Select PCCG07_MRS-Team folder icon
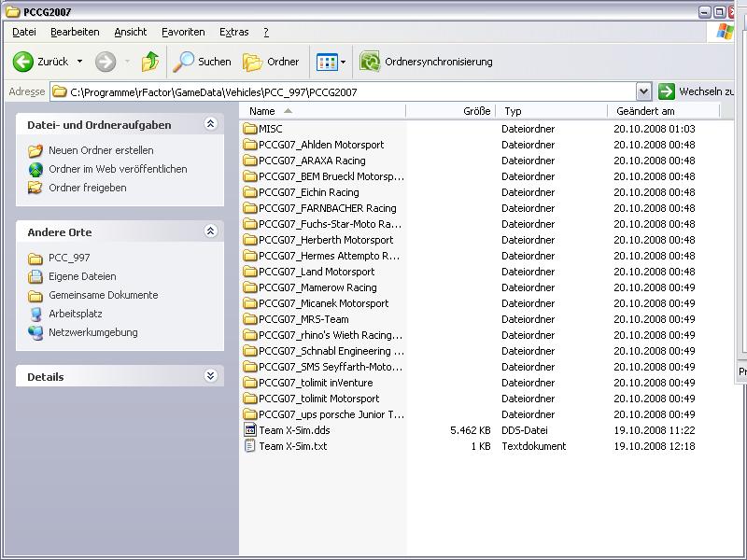Viewport: 747px width, 560px height. point(249,319)
